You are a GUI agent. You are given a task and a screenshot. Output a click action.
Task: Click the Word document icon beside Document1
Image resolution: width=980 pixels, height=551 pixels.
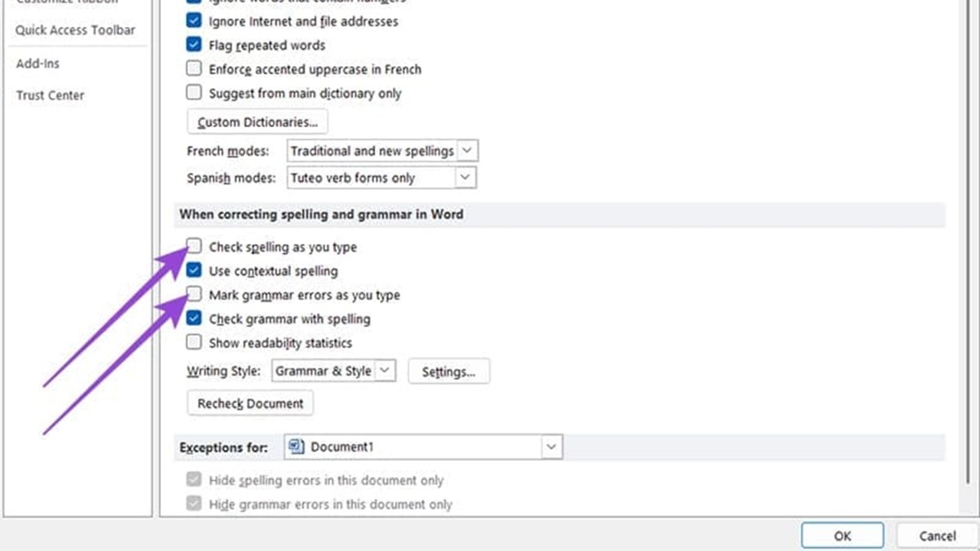296,447
